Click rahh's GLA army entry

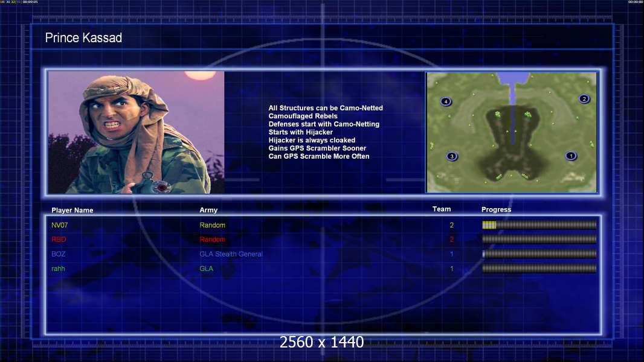coord(206,268)
